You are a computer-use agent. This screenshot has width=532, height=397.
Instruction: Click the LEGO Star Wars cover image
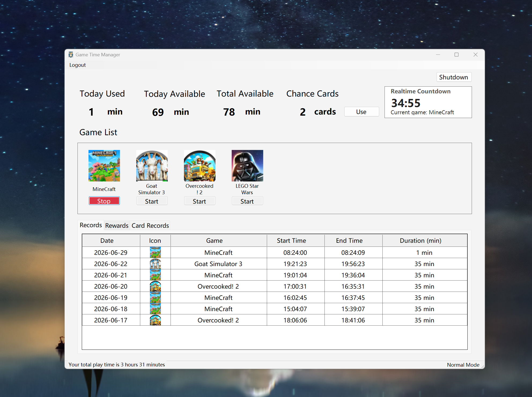(247, 166)
